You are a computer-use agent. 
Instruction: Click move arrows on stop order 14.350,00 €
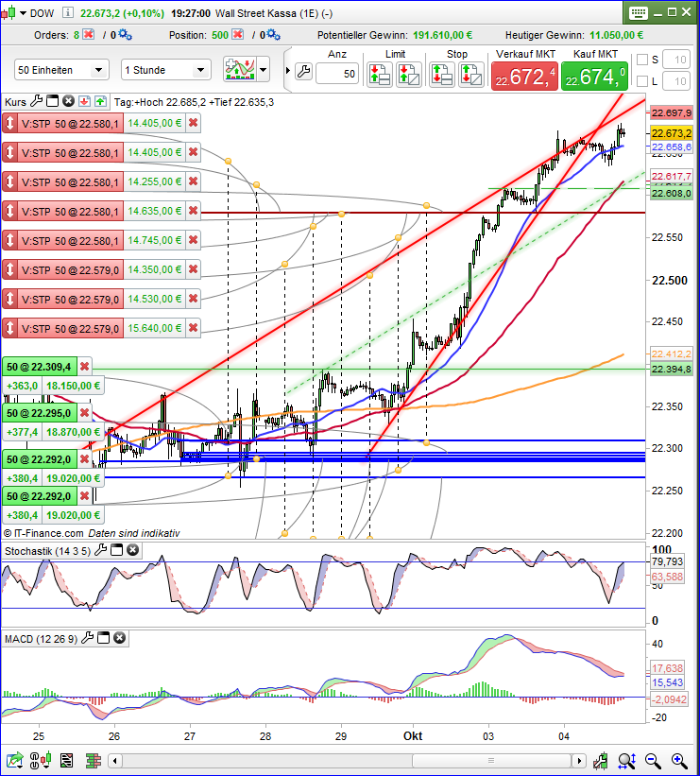coord(9,269)
